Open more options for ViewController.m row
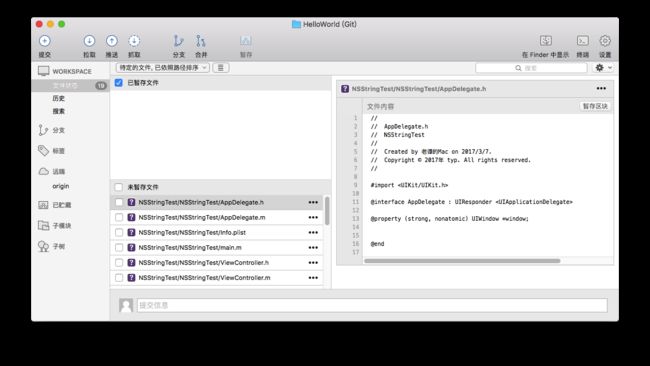 (x=313, y=278)
